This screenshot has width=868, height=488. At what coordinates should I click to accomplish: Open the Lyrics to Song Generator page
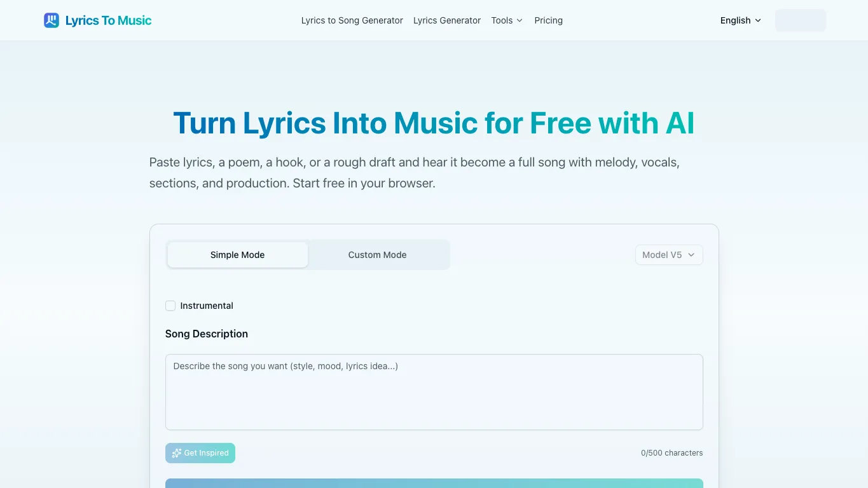(x=352, y=20)
